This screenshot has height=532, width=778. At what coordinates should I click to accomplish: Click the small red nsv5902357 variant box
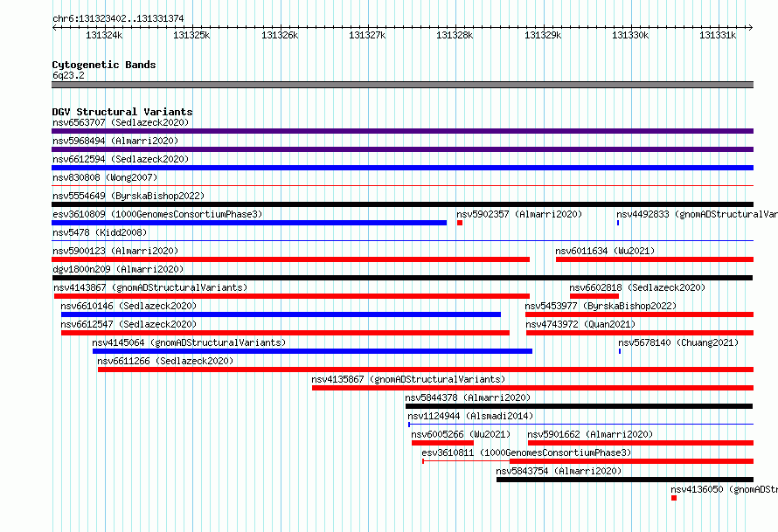(x=460, y=223)
